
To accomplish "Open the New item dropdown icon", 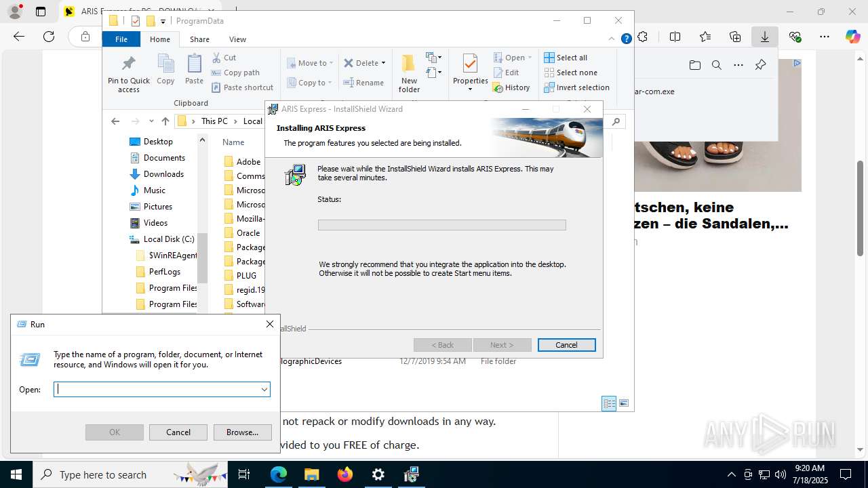I will [434, 58].
